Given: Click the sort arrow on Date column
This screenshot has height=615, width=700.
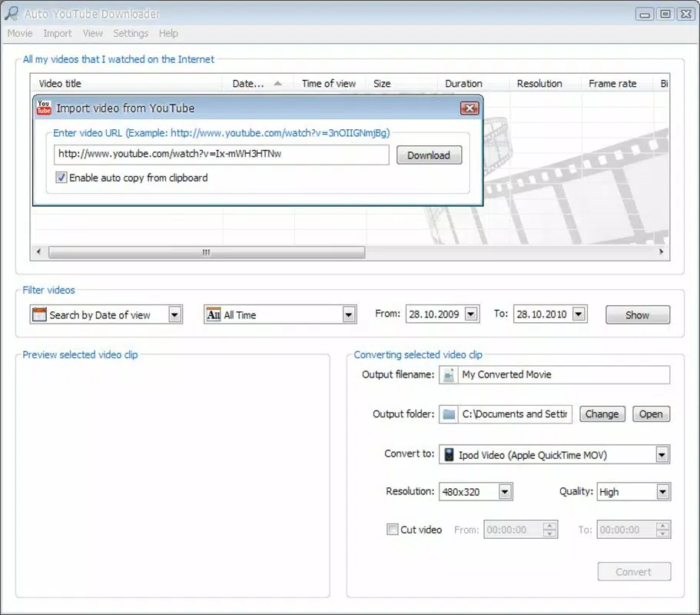Looking at the screenshot, I should (x=277, y=83).
